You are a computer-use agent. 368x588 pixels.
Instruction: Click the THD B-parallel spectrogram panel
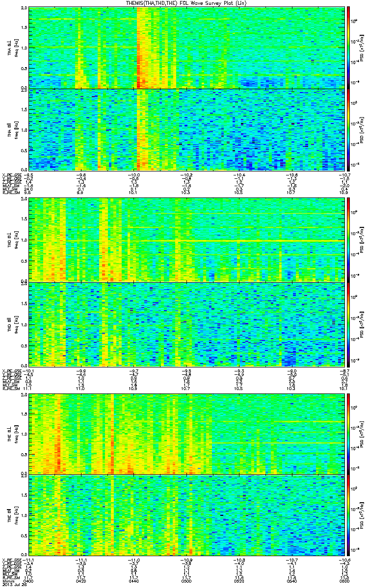click(186, 324)
